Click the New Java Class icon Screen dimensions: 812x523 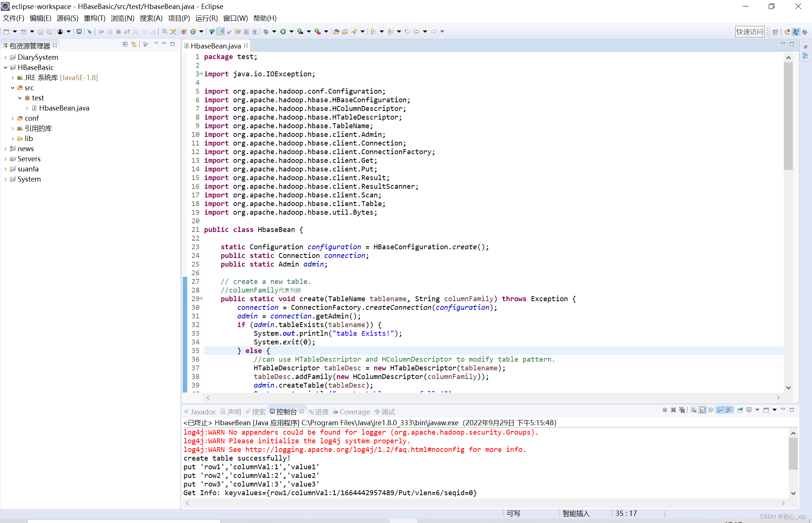click(193, 32)
